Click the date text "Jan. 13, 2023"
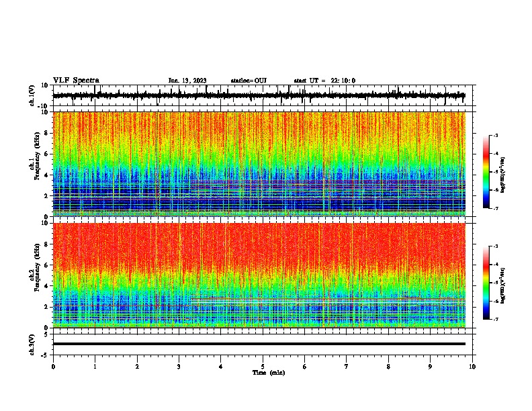 click(x=187, y=81)
